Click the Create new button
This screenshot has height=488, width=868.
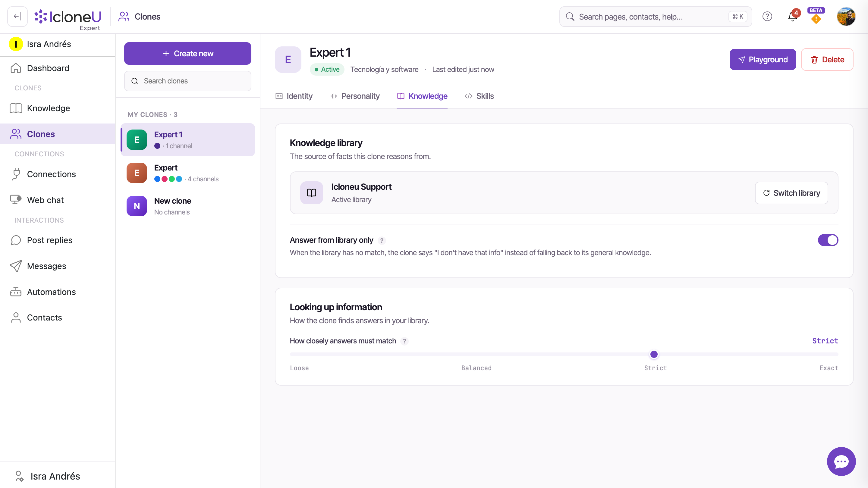[188, 54]
